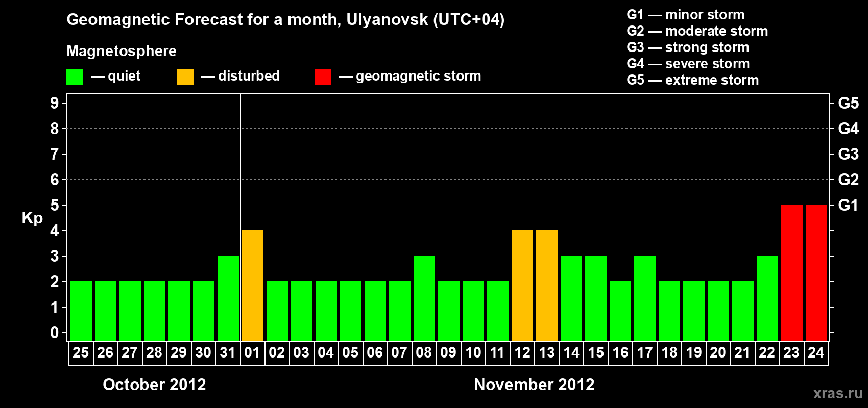The image size is (868, 408).
Task: Click the Kp value 0 on left axis
Action: 55,333
